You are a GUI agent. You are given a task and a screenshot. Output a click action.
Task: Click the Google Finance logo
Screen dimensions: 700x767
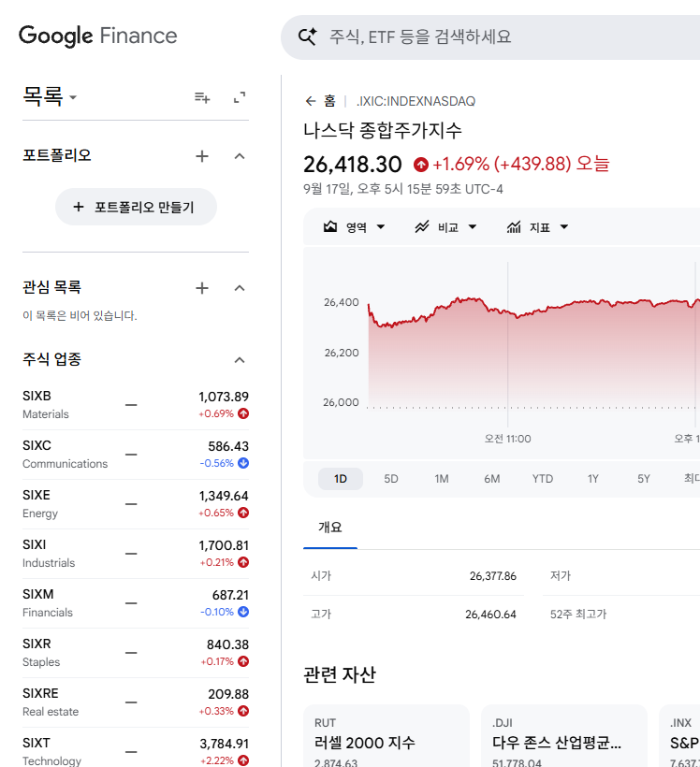coord(98,36)
